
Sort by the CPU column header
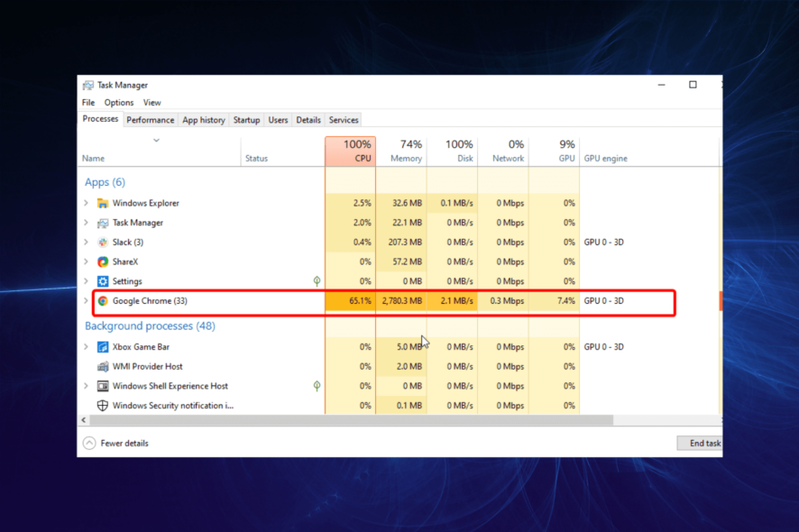(351, 151)
